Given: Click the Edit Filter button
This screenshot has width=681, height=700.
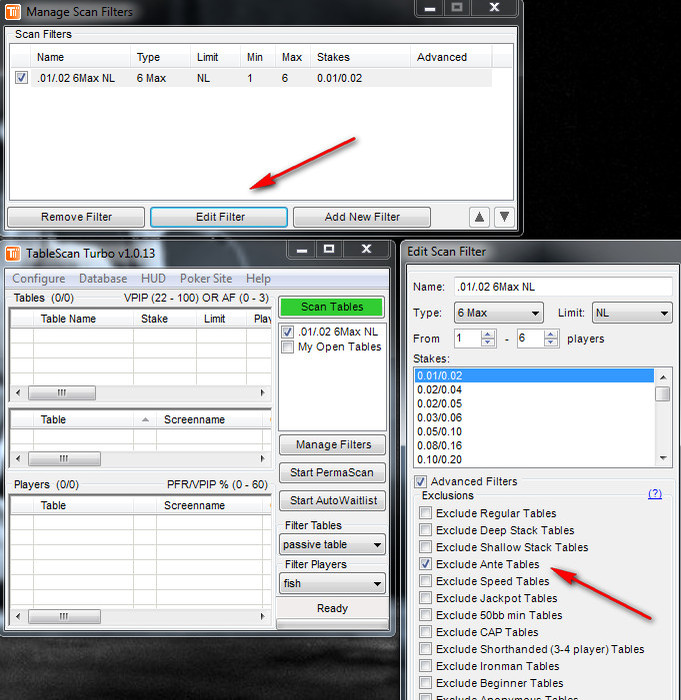Looking at the screenshot, I should (x=219, y=217).
